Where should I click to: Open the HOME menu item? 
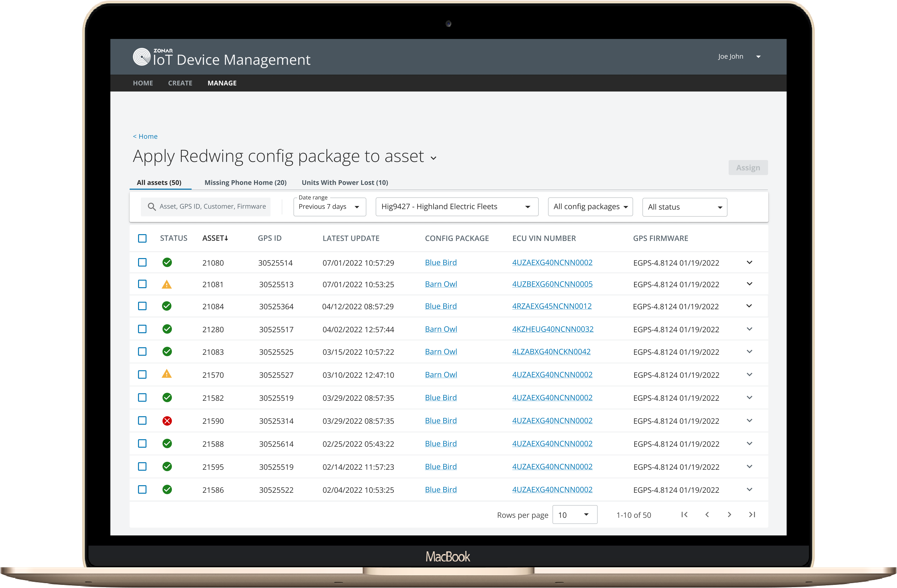coord(143,83)
